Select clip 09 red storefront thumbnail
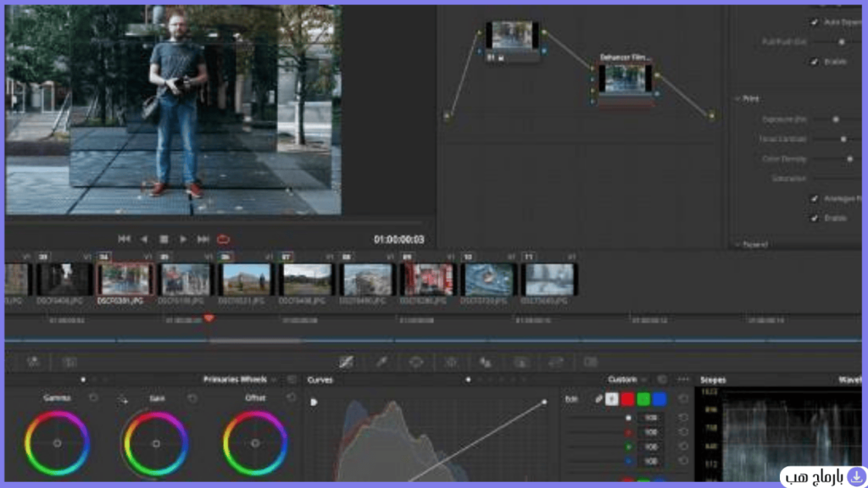Viewport: 868px width, 488px height. pyautogui.click(x=428, y=279)
